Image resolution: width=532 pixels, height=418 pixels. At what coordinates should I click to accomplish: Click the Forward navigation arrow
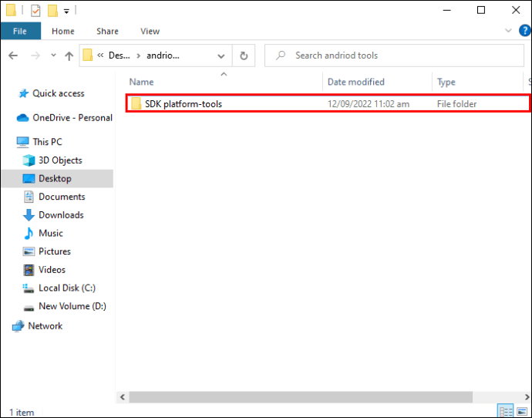pos(35,56)
